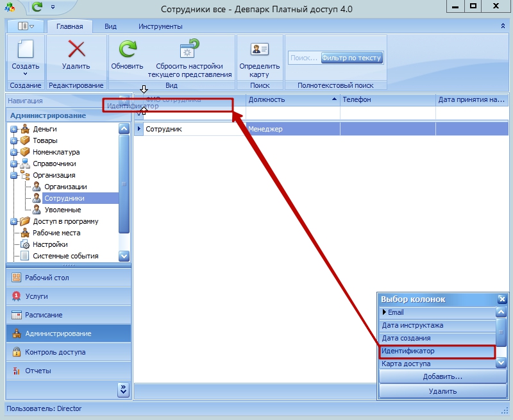This screenshot has width=513, height=420.
Task: Click the full-text Поиск input field
Action: click(304, 58)
